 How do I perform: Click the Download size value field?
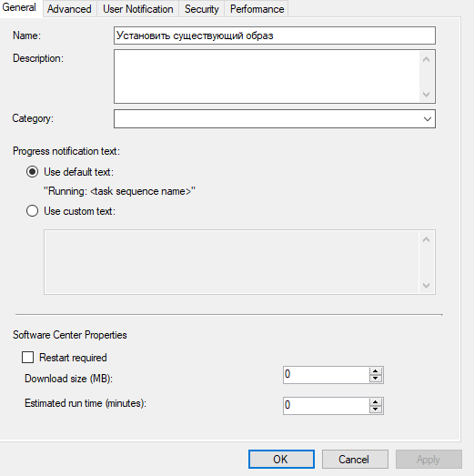click(x=327, y=375)
